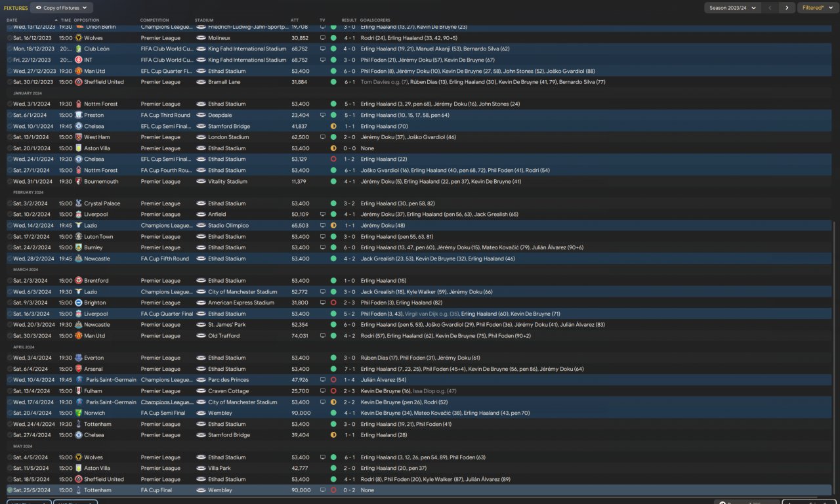
Task: Click the Sheffield United badge on the 30/12/2023 row
Action: click(x=78, y=82)
